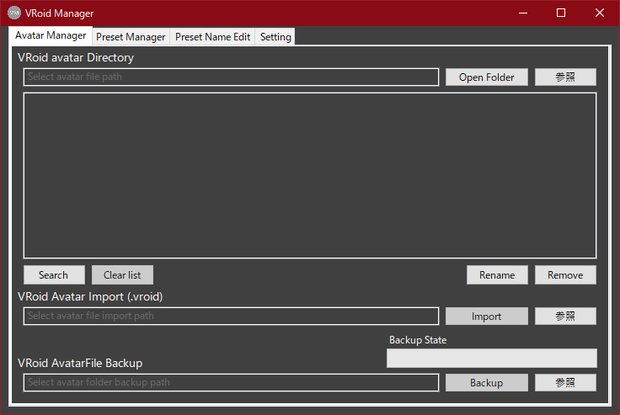
Task: Focus the Select avatar file path field
Action: pyautogui.click(x=231, y=77)
